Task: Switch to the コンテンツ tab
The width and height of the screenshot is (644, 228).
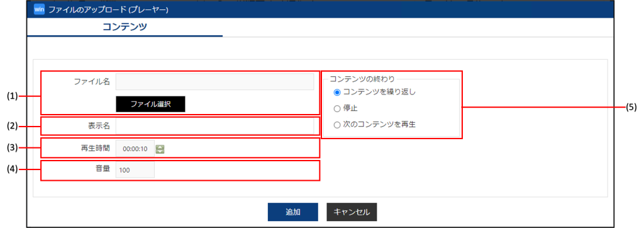Action: tap(125, 27)
